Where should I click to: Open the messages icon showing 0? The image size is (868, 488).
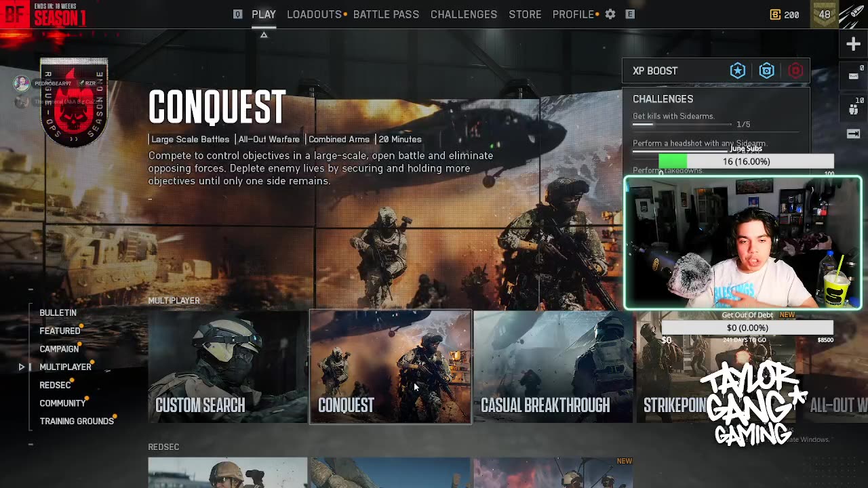point(854,76)
